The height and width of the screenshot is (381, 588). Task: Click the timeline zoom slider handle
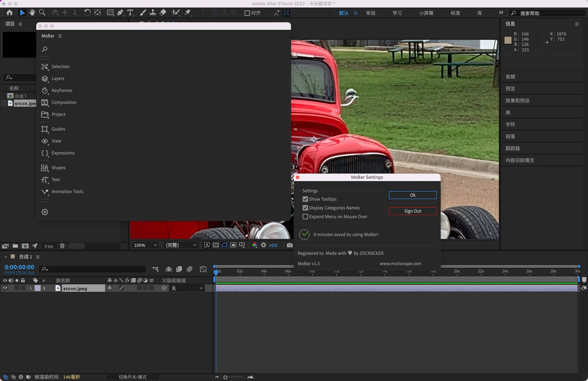click(x=225, y=377)
